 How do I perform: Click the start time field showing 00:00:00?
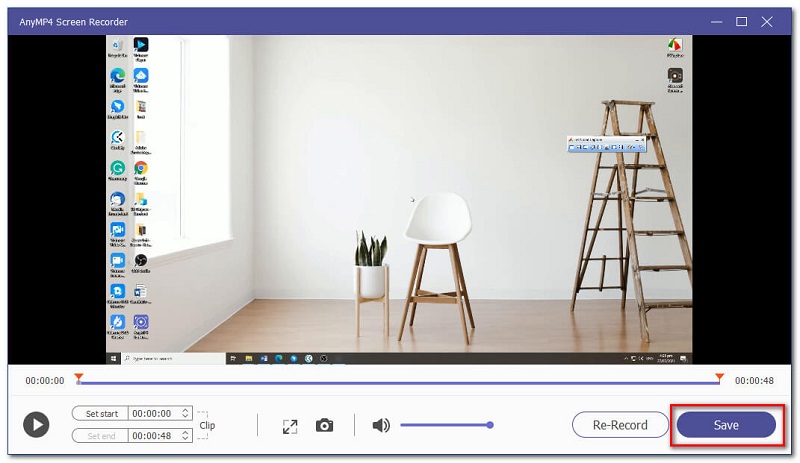(x=153, y=413)
